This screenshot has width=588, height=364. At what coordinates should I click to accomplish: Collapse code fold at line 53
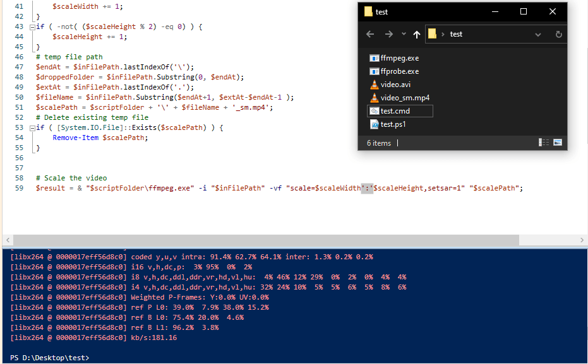click(32, 128)
